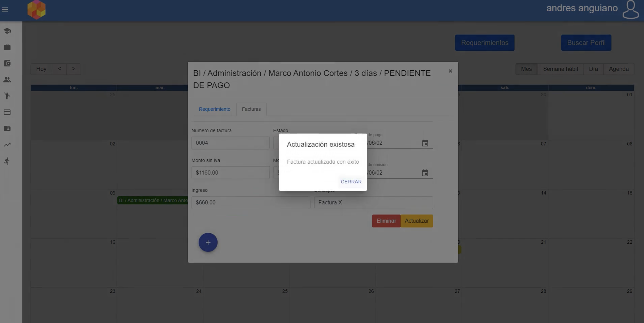The image size is (644, 323).
Task: Click the fecha de pago date field
Action: tap(394, 143)
